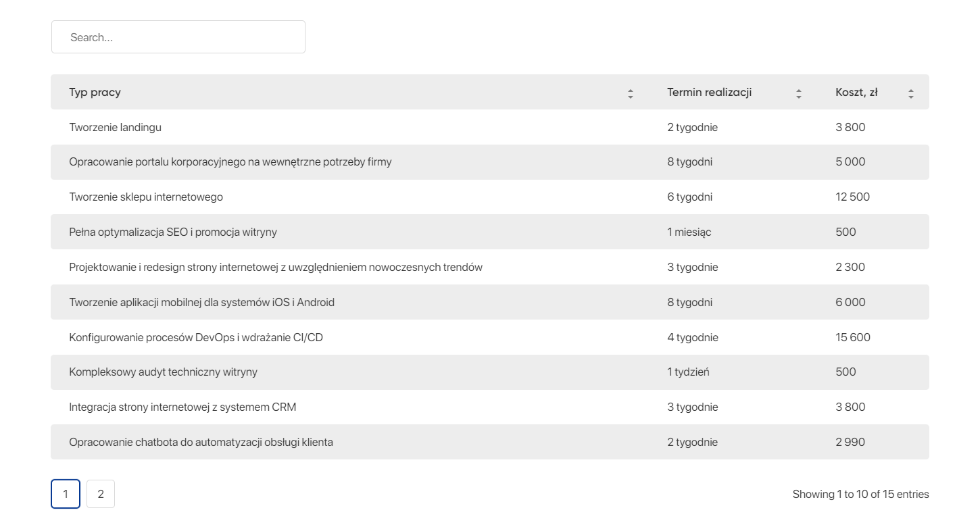This screenshot has width=980, height=527.
Task: Click Integracja strony internetowej z systemem CRM
Action: (182, 407)
